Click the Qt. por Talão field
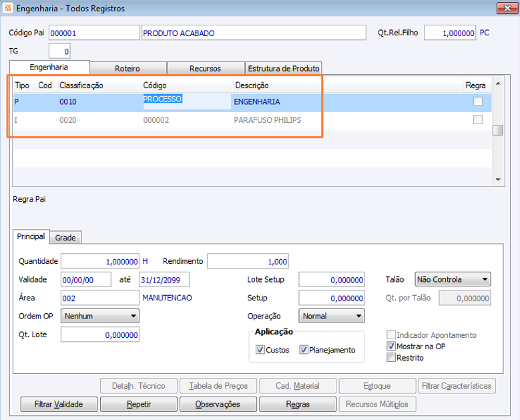Screen dimensions: 520x420 click(465, 298)
